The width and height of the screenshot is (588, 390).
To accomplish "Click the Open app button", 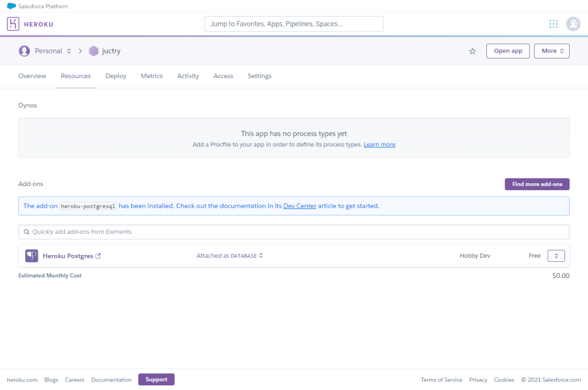I will pyautogui.click(x=508, y=51).
